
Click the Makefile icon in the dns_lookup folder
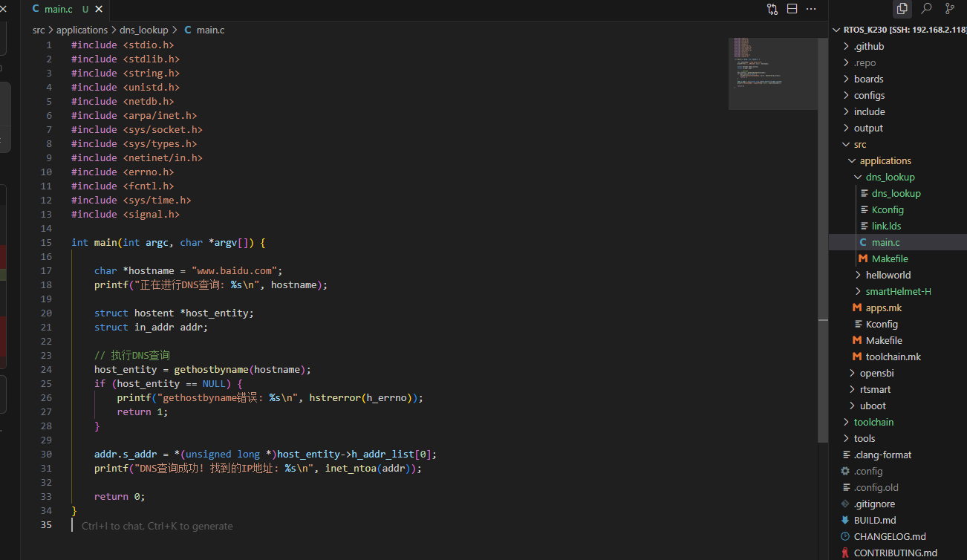tap(863, 258)
